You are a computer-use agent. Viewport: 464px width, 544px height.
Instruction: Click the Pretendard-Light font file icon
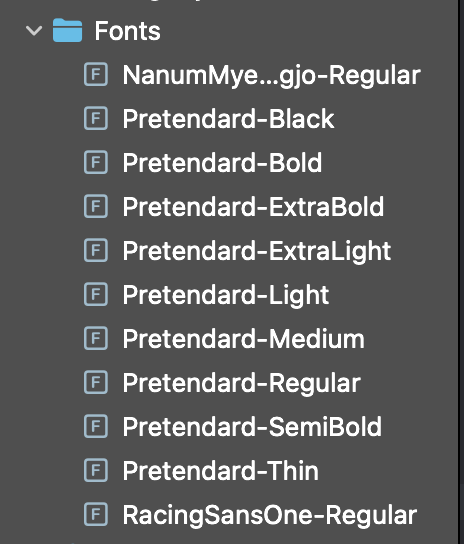[x=96, y=294]
